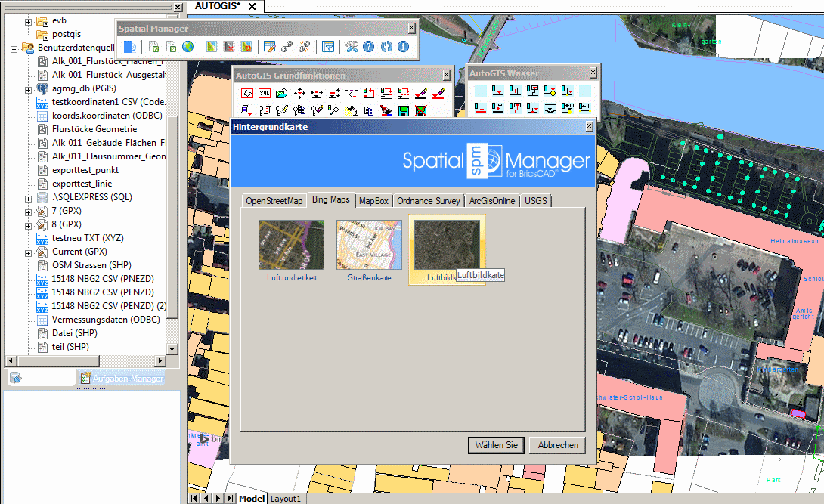Select testneu TXT (XYZ) data source

88,238
